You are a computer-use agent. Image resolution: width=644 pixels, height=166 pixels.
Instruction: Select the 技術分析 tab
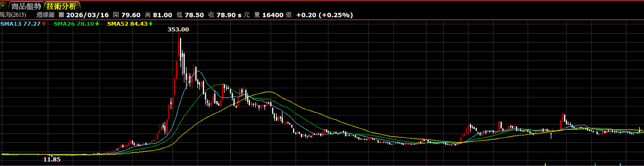point(61,6)
